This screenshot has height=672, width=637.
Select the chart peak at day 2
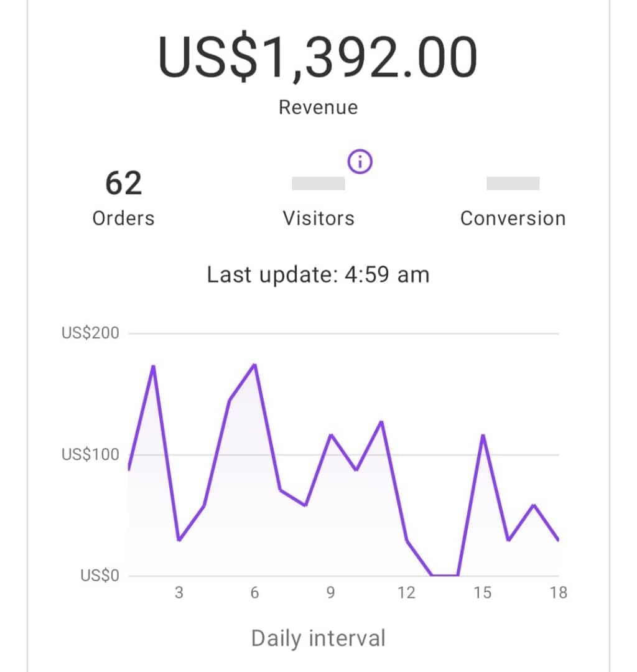coord(154,366)
